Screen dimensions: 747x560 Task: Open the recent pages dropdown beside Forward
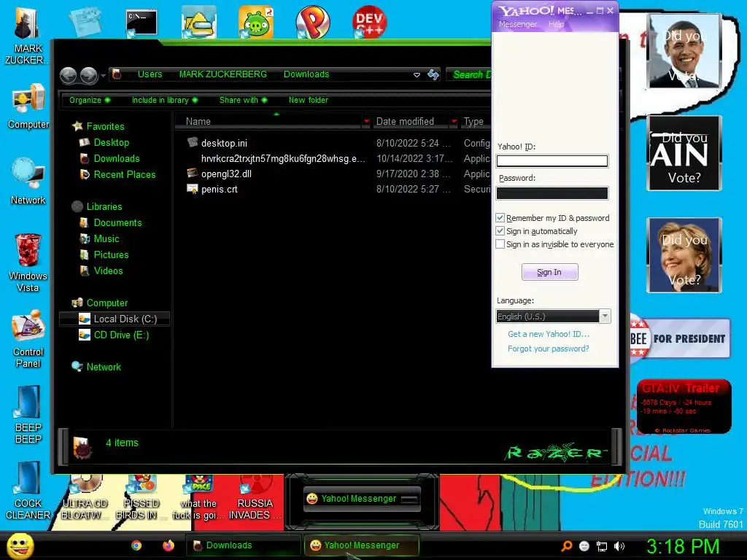click(103, 75)
